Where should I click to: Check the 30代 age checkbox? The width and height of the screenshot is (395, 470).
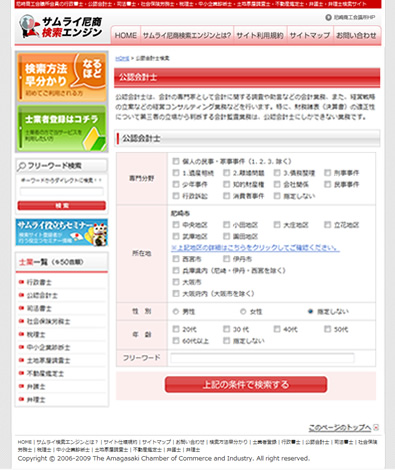(227, 329)
